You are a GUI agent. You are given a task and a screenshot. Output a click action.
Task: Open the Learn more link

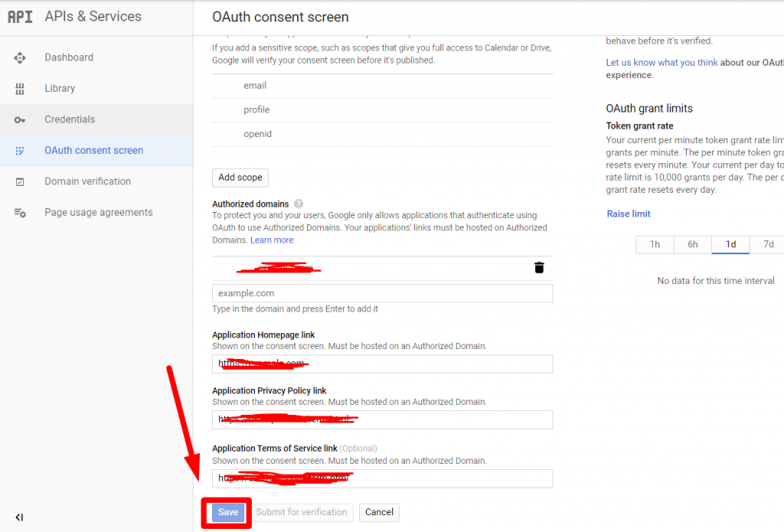point(272,240)
